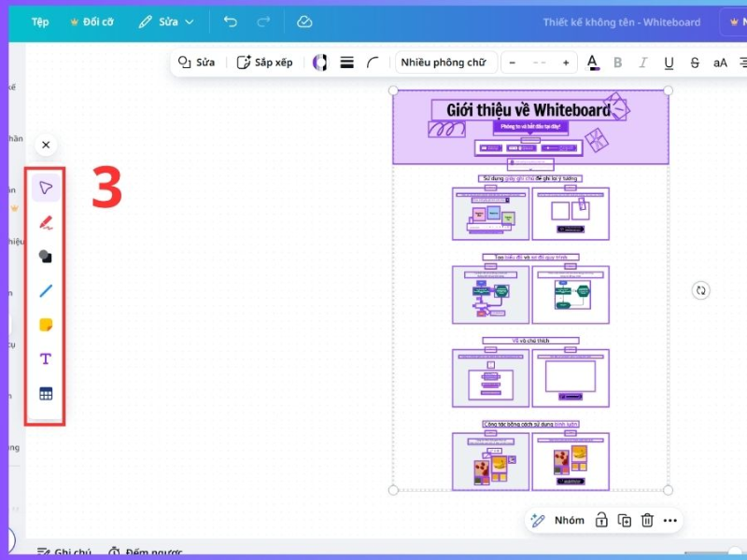Image resolution: width=747 pixels, height=560 pixels.
Task: Select the Line tool
Action: click(x=45, y=290)
